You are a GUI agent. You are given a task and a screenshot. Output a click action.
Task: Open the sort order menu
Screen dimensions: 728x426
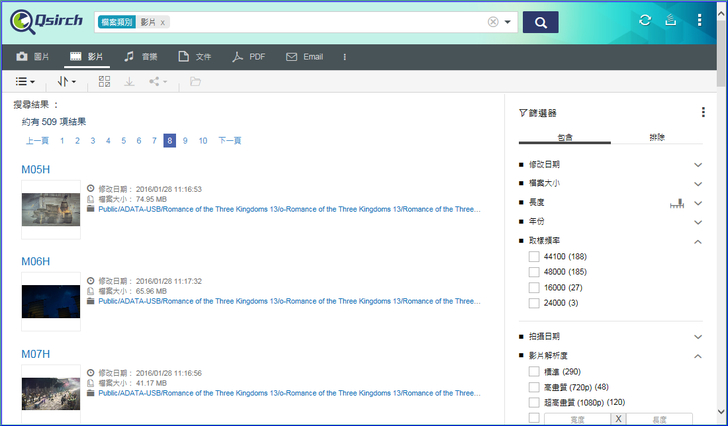pos(67,81)
